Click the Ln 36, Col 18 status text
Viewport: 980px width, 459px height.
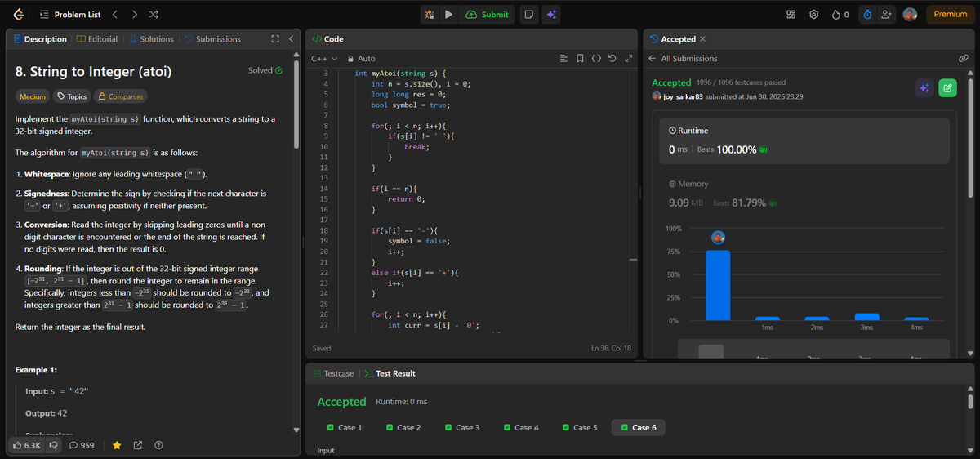click(611, 349)
